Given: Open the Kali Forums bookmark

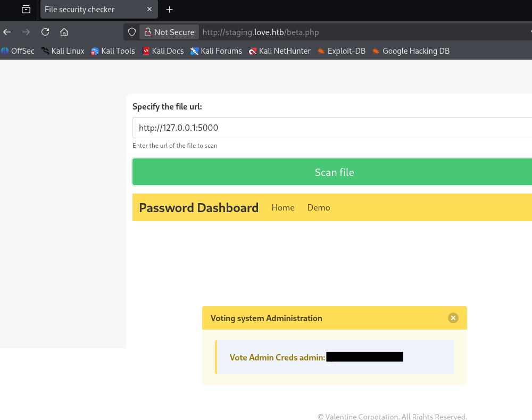Looking at the screenshot, I should click(x=216, y=51).
